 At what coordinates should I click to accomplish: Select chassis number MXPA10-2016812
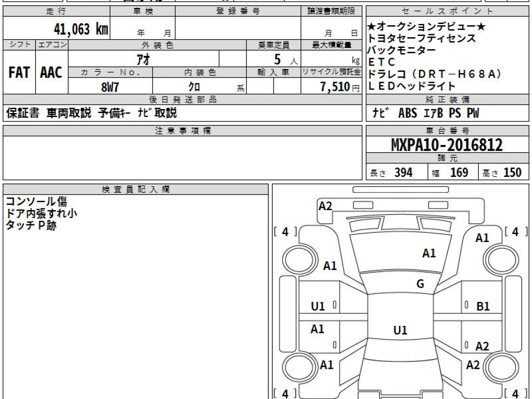447,145
